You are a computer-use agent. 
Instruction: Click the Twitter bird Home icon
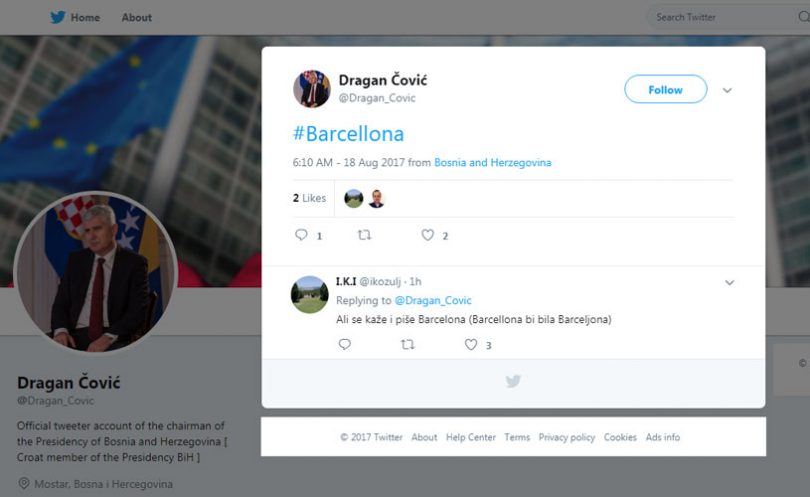(x=58, y=17)
